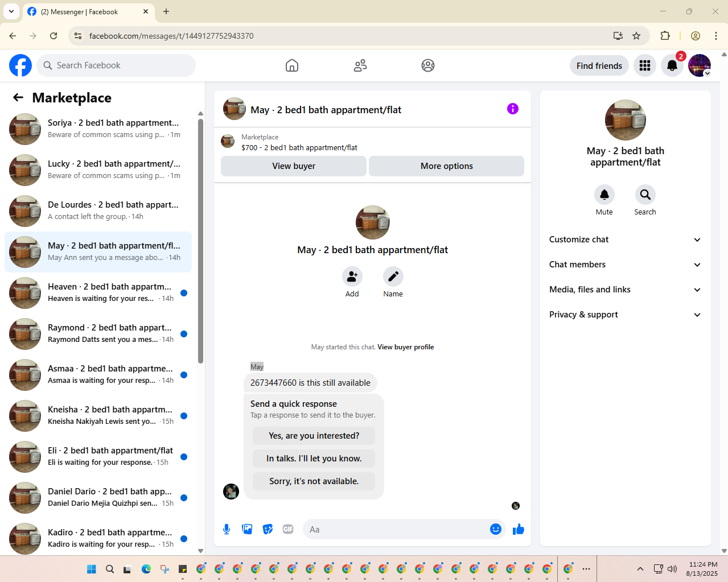Click the browser address bar URL

coord(171,36)
